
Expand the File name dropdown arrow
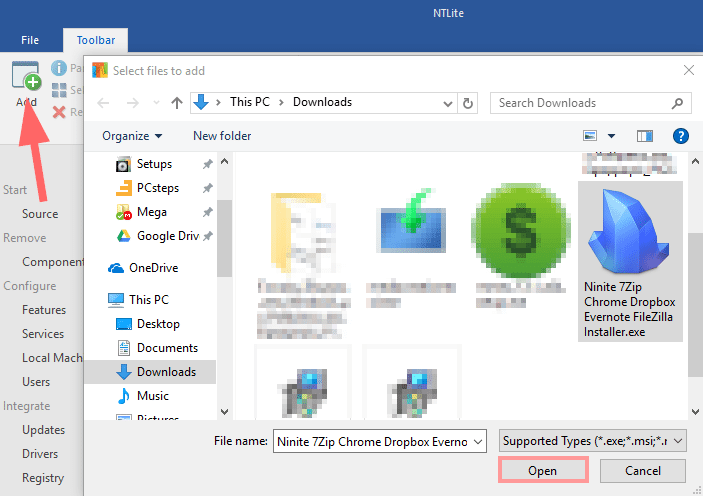(x=478, y=442)
